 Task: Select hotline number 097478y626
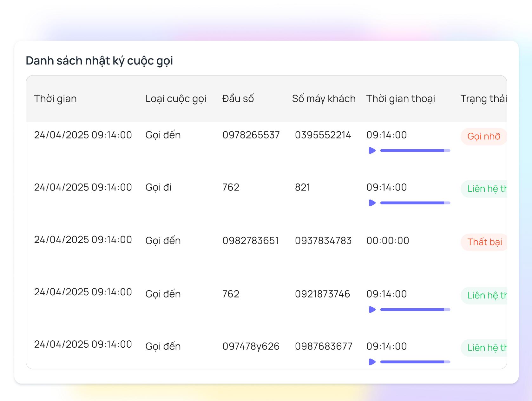tap(251, 346)
